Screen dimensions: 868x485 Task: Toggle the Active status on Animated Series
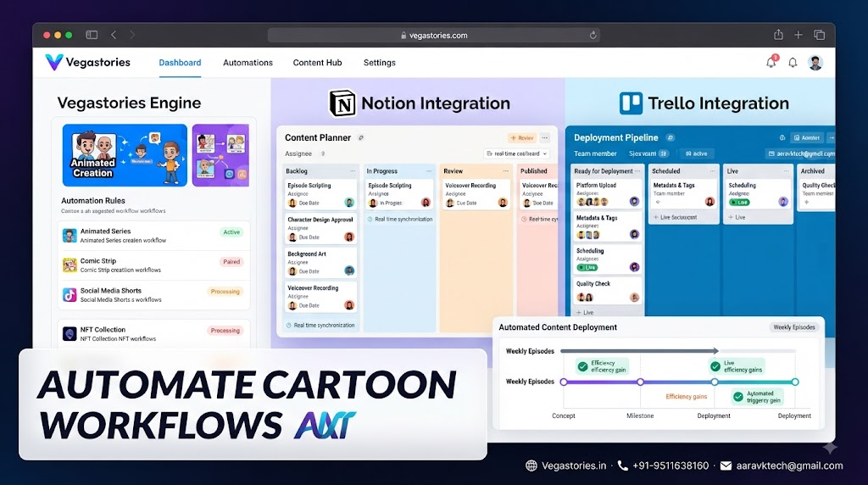pos(231,232)
